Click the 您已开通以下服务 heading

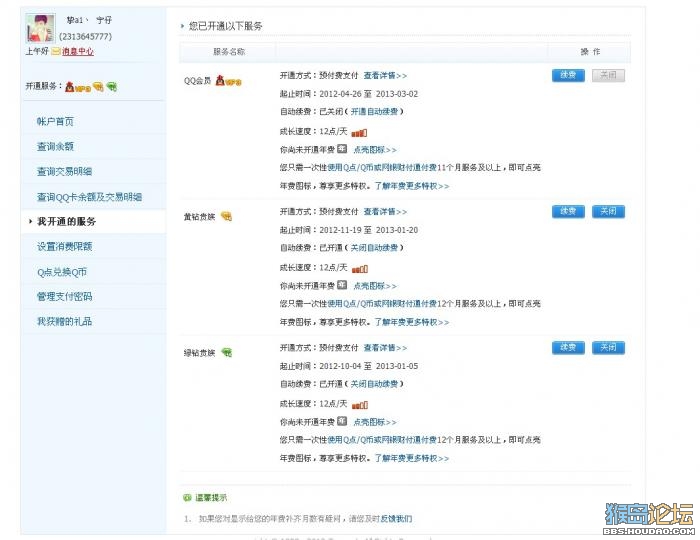click(x=225, y=26)
